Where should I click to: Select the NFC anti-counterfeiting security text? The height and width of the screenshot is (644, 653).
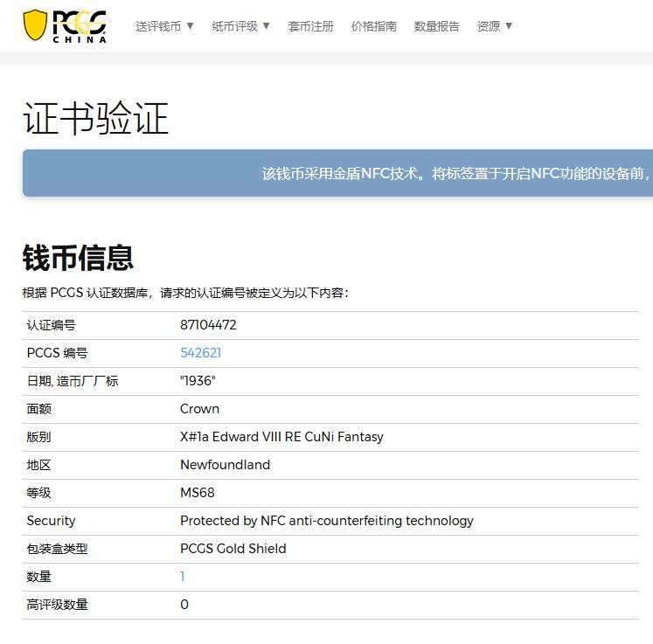click(x=327, y=521)
